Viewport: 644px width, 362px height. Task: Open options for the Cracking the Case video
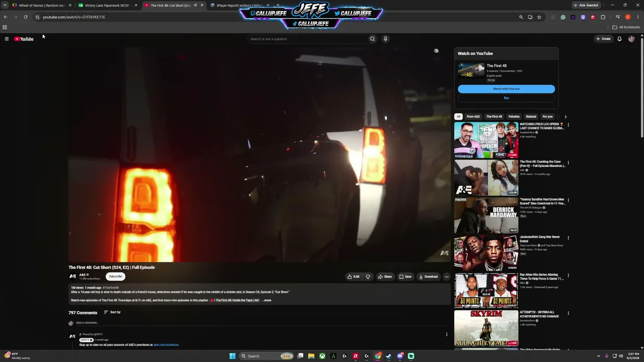[x=568, y=163]
